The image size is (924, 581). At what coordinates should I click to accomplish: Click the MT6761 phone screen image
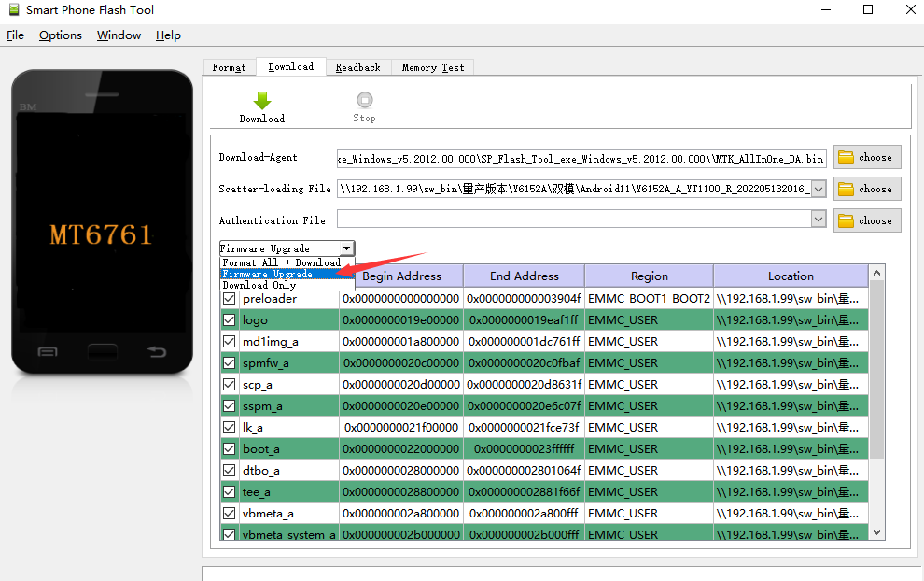(102, 221)
